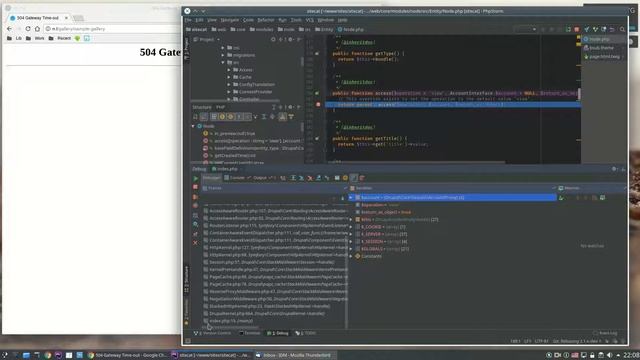Screen dimensions: 640x360
Task: Open the Recent bookmark folder in Chrome
Action: coord(60,38)
